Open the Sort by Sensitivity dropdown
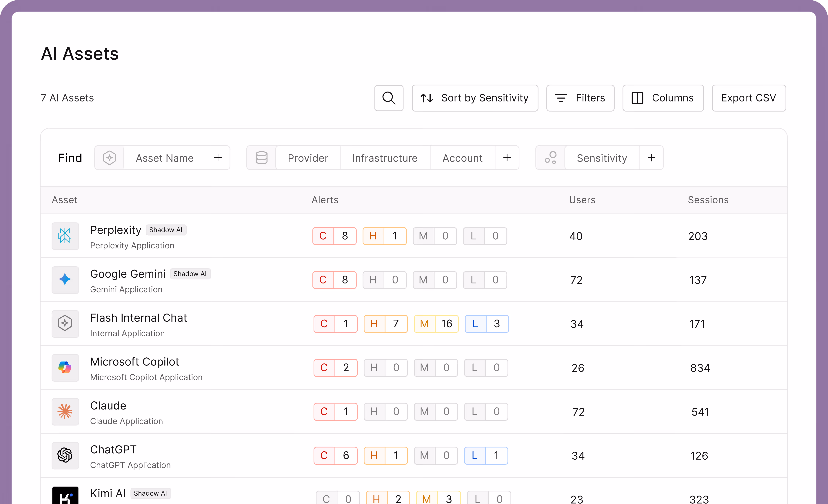Viewport: 828px width, 504px height. (x=474, y=98)
